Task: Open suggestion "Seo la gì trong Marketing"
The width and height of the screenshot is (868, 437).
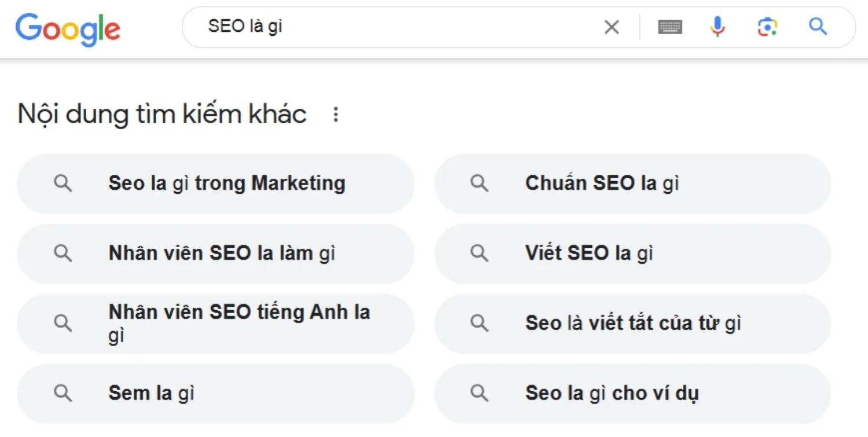Action: click(227, 184)
